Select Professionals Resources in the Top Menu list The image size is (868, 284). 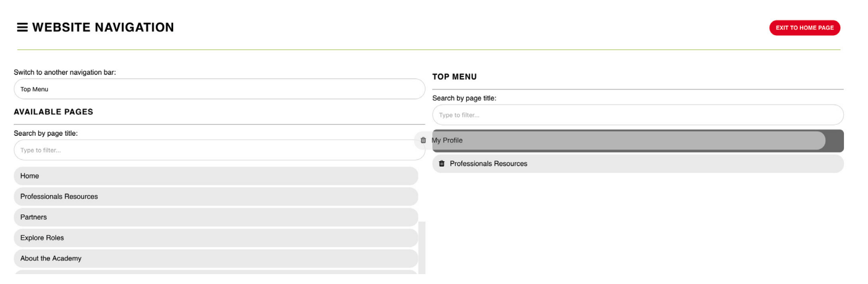[x=637, y=164]
